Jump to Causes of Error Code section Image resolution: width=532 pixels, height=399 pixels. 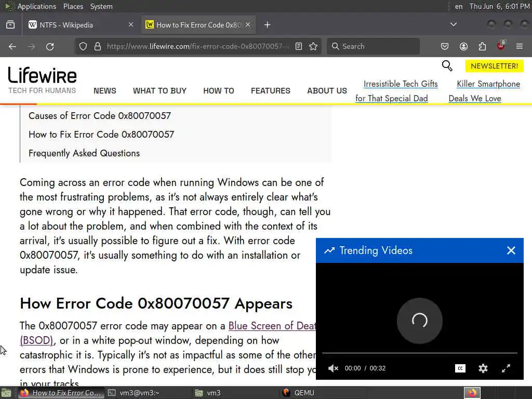[100, 116]
